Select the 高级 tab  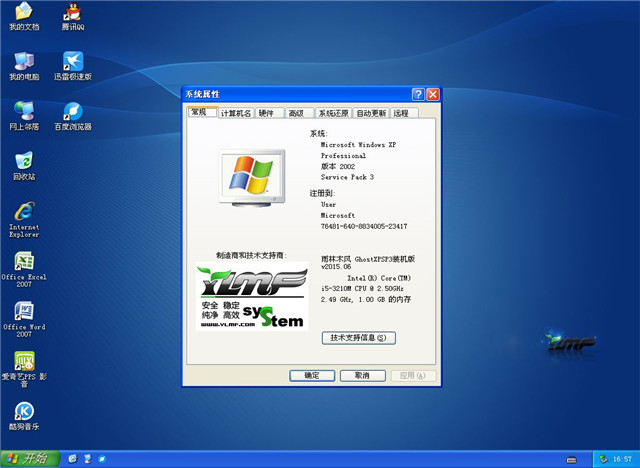(296, 114)
